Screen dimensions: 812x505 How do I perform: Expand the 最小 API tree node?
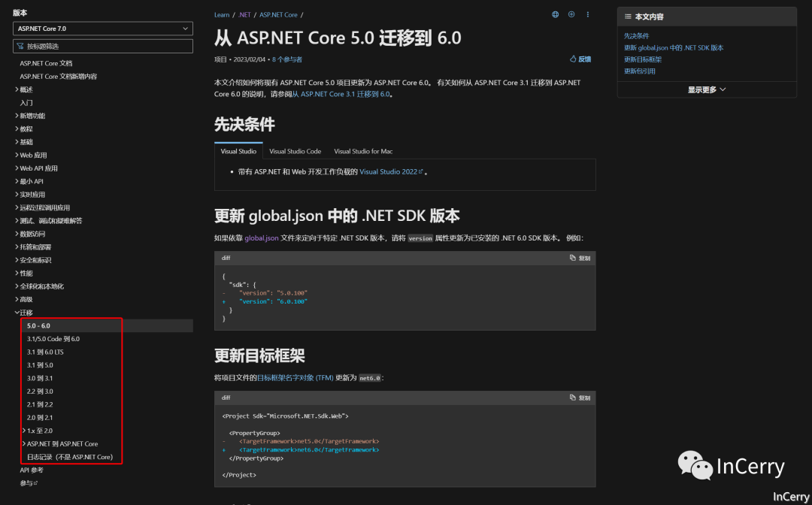pos(17,182)
